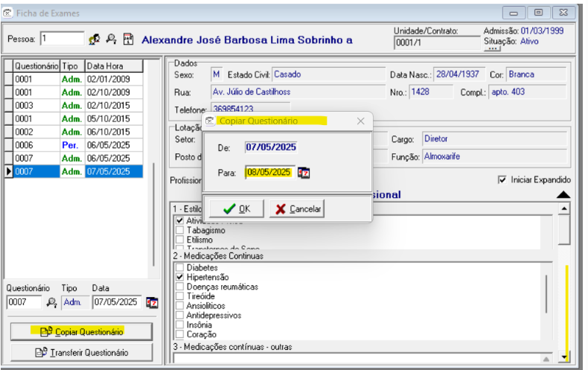Click the scroll down arrow at panel bottom
The height and width of the screenshot is (370, 588).
coord(563,357)
